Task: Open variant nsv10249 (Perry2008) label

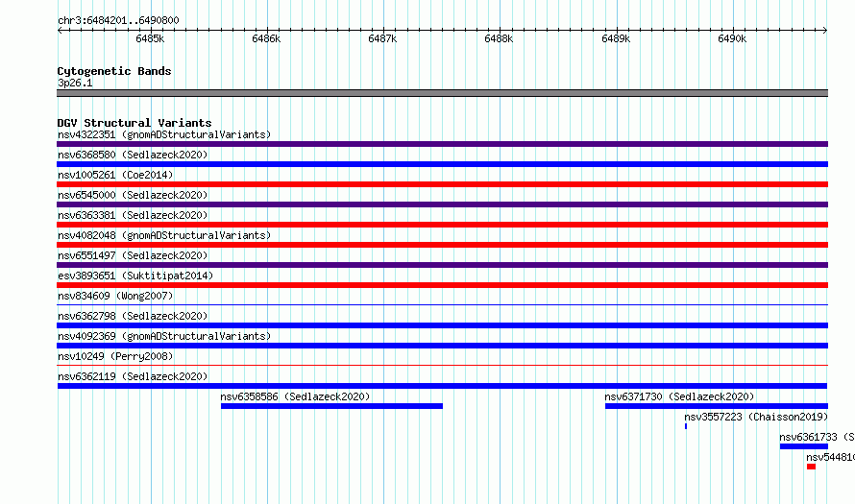Action: (x=115, y=356)
